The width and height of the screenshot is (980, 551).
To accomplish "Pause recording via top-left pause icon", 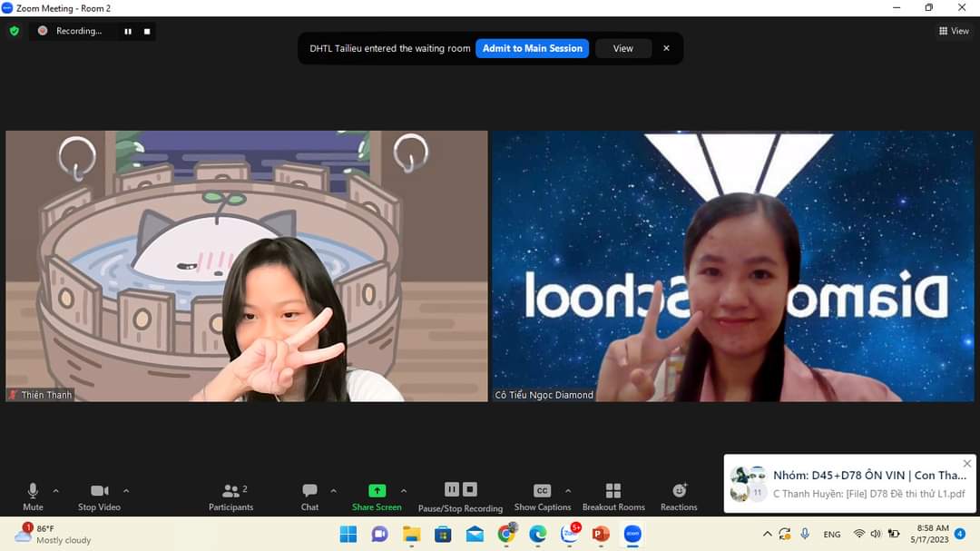I will (128, 31).
